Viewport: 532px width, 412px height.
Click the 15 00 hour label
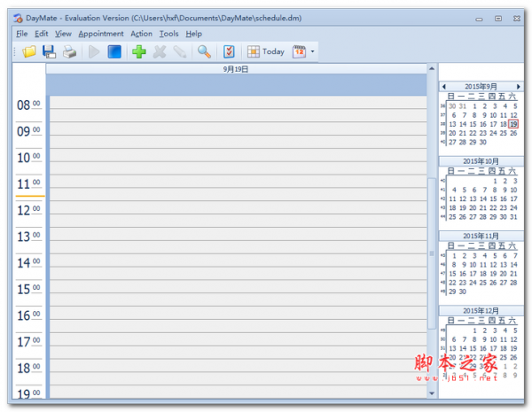[x=29, y=289]
